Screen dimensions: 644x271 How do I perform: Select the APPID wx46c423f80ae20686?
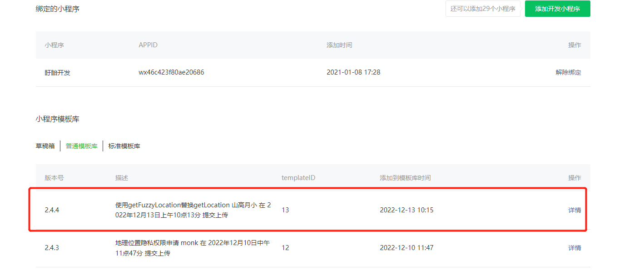(171, 72)
